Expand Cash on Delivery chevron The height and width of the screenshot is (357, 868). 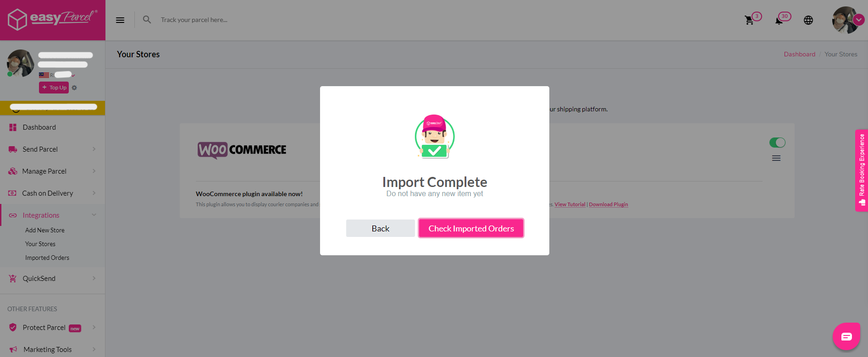94,193
